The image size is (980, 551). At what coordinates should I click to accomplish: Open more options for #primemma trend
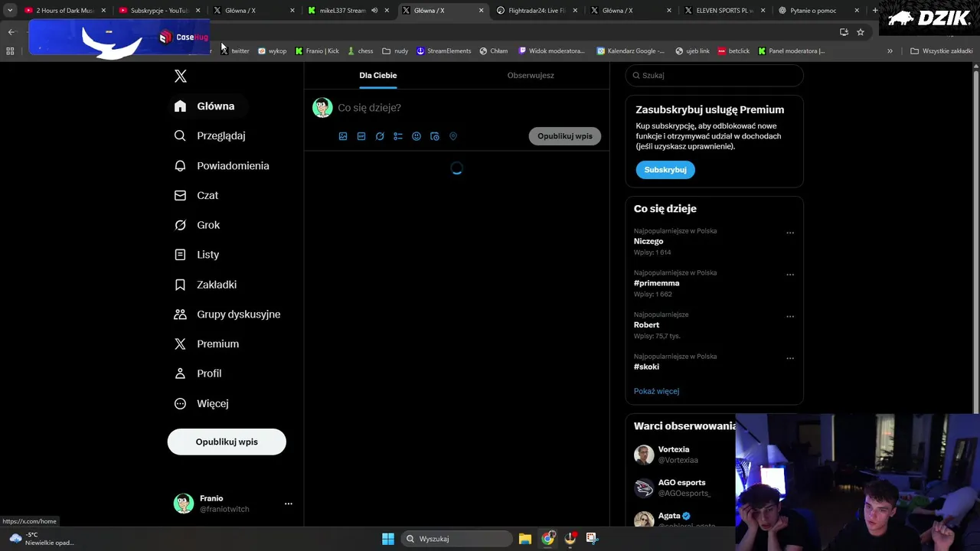(x=790, y=275)
